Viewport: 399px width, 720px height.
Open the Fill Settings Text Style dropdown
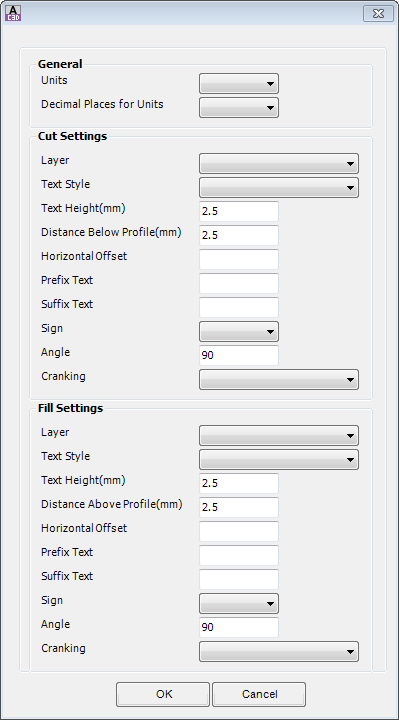(279, 459)
